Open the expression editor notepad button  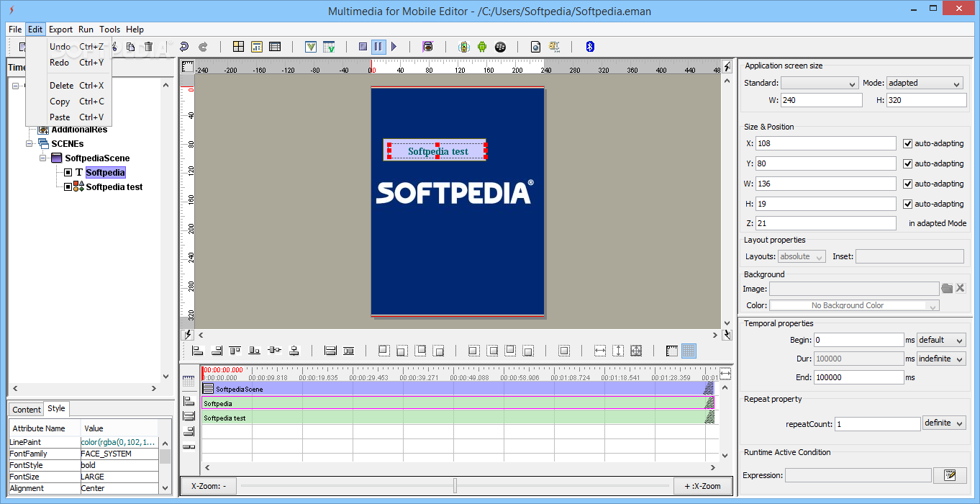point(949,475)
